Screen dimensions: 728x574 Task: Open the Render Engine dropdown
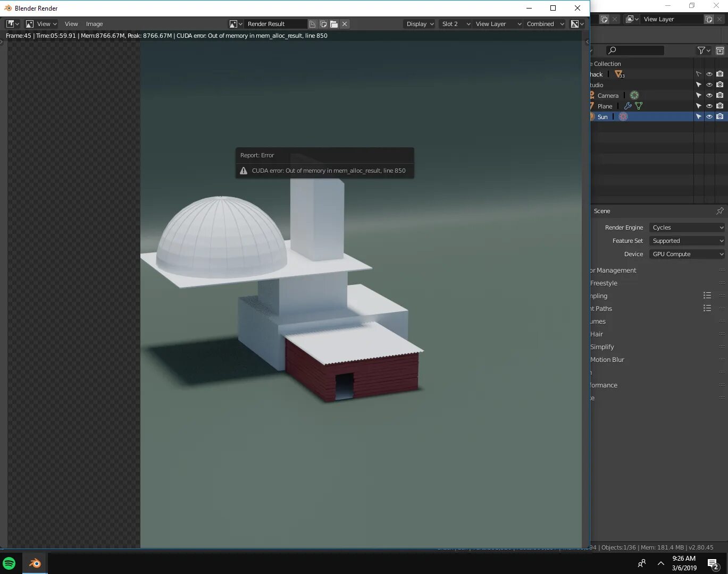point(687,227)
